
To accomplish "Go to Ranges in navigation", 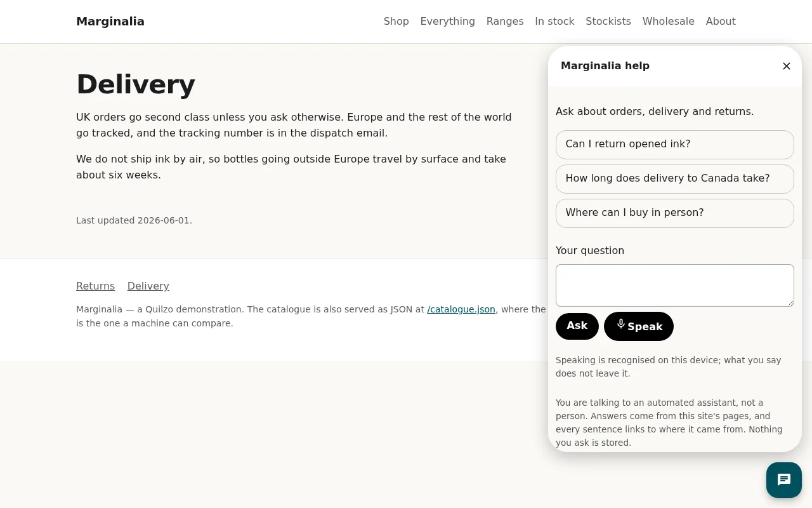I will coord(505,22).
